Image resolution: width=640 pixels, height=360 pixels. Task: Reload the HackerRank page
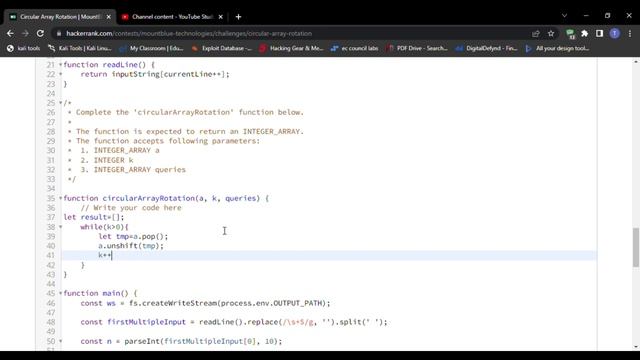pyautogui.click(x=40, y=33)
